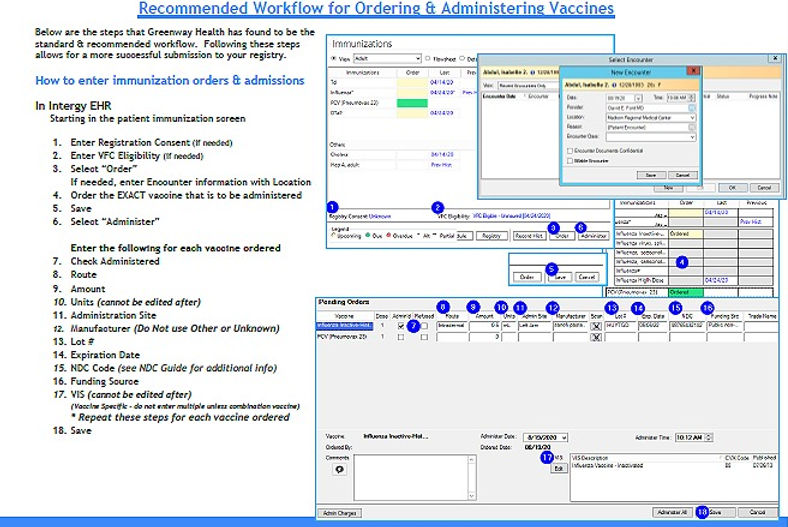Open the Recommended Workflow title link
Viewport: 788px width, 527px height.
click(376, 9)
